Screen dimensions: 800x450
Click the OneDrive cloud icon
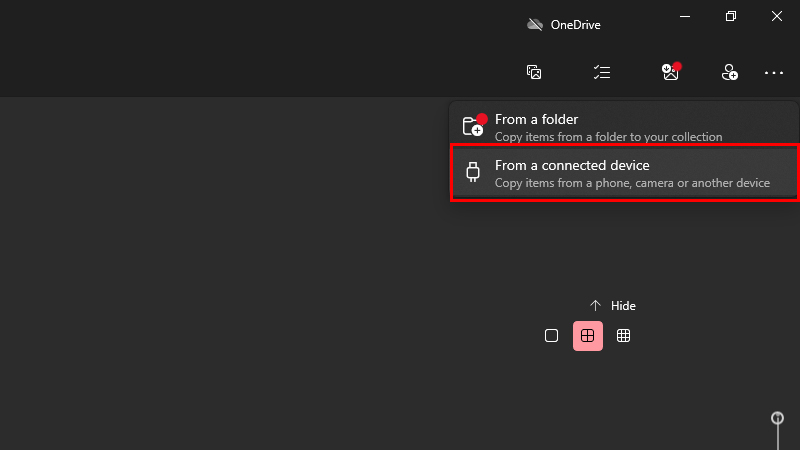535,24
